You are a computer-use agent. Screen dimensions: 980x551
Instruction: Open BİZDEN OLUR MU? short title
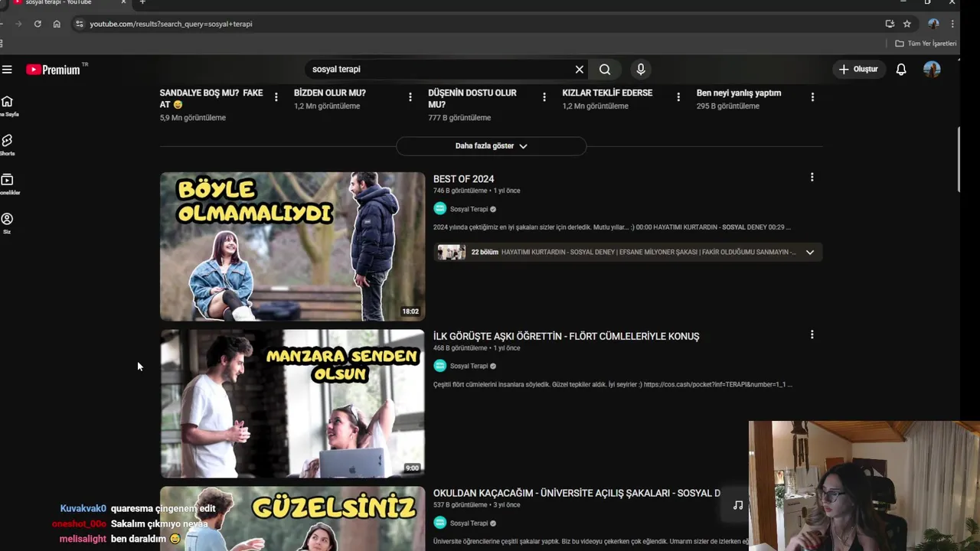[x=330, y=93]
